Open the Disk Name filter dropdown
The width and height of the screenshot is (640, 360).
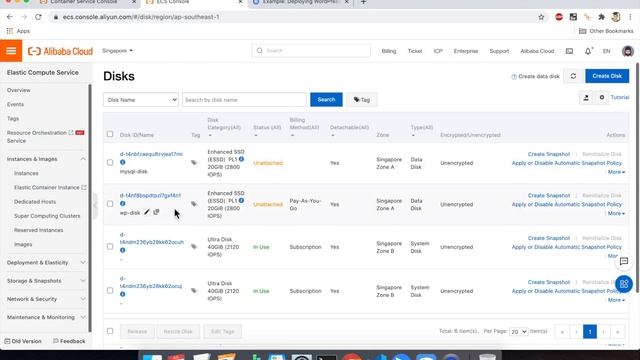[141, 100]
